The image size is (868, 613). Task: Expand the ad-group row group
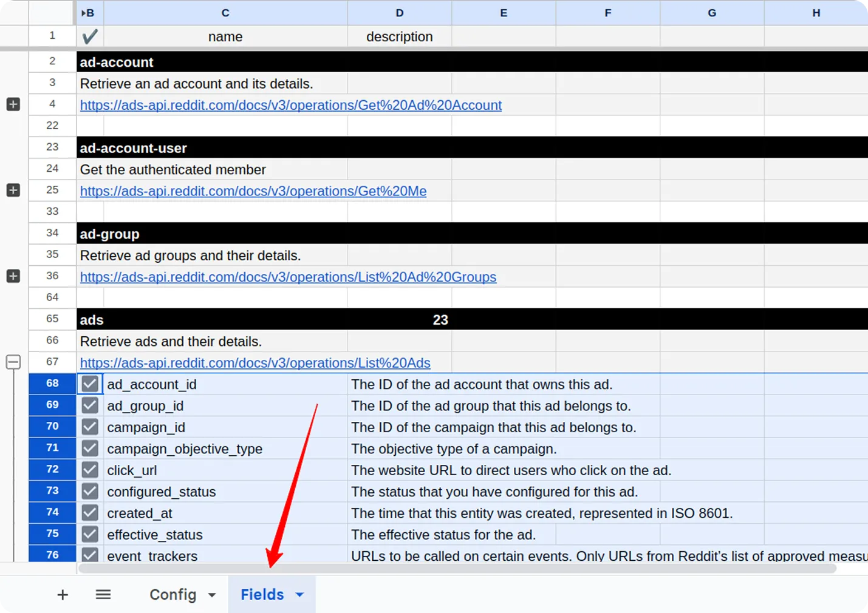tap(13, 276)
